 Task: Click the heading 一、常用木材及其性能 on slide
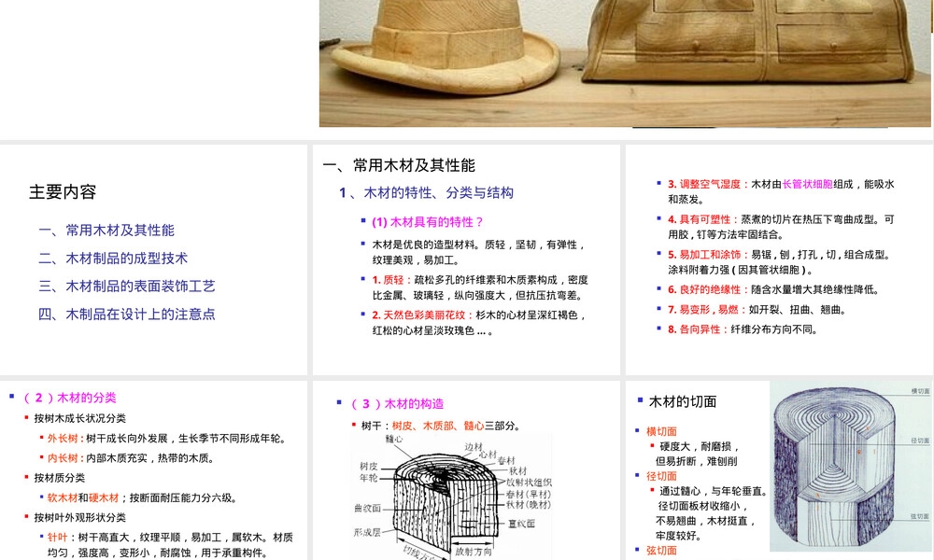tap(399, 165)
